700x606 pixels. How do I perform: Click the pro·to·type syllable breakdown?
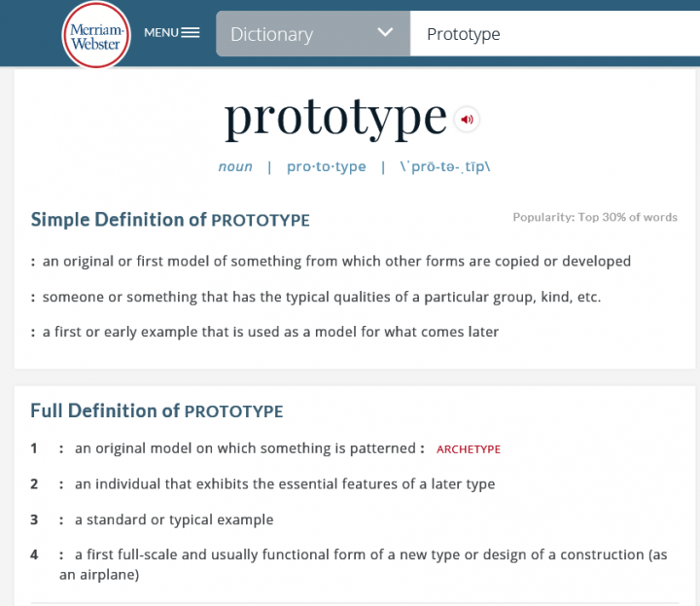click(x=327, y=166)
